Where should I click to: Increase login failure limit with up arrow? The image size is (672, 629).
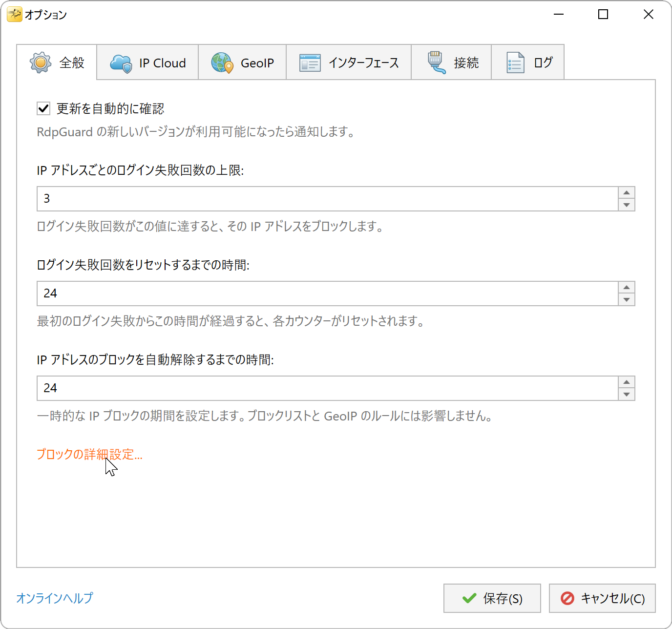pyautogui.click(x=627, y=193)
